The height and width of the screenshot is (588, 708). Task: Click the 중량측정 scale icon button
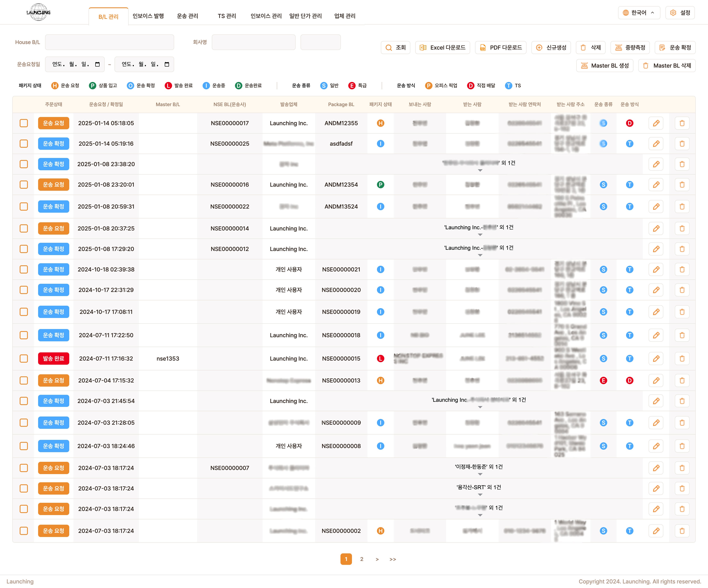pos(618,48)
